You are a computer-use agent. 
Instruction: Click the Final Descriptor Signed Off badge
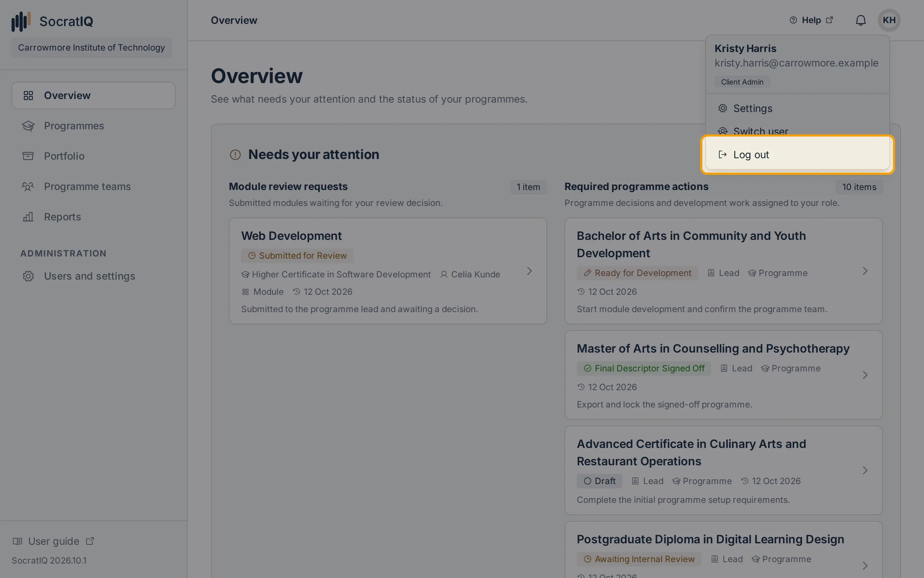pyautogui.click(x=644, y=368)
